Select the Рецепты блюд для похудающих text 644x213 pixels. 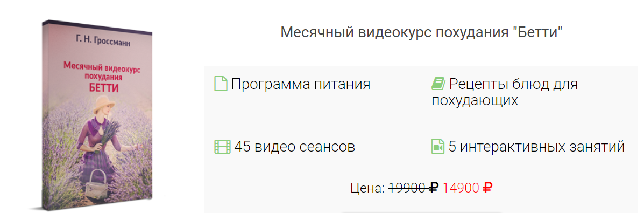coord(505,92)
